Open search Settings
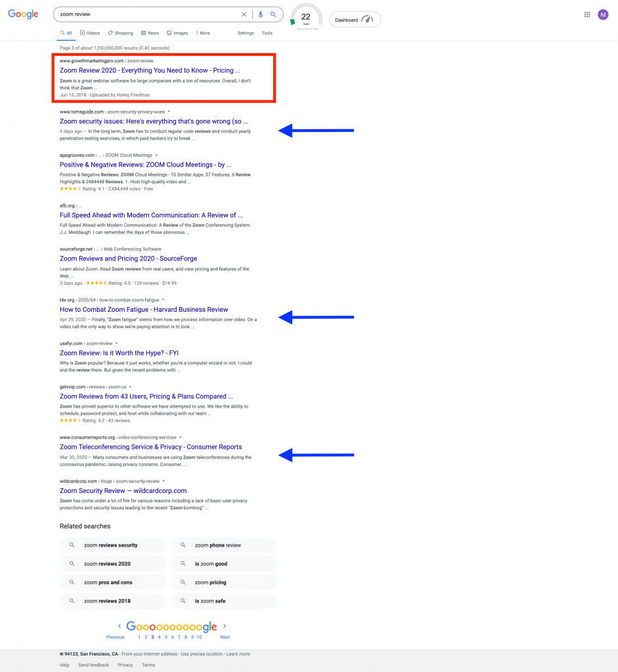This screenshot has height=672, width=618. coord(246,33)
